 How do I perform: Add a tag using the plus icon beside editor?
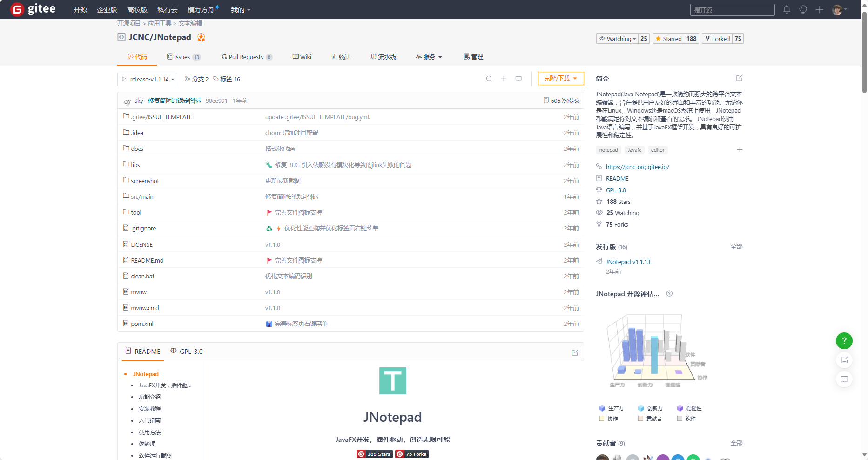[740, 150]
